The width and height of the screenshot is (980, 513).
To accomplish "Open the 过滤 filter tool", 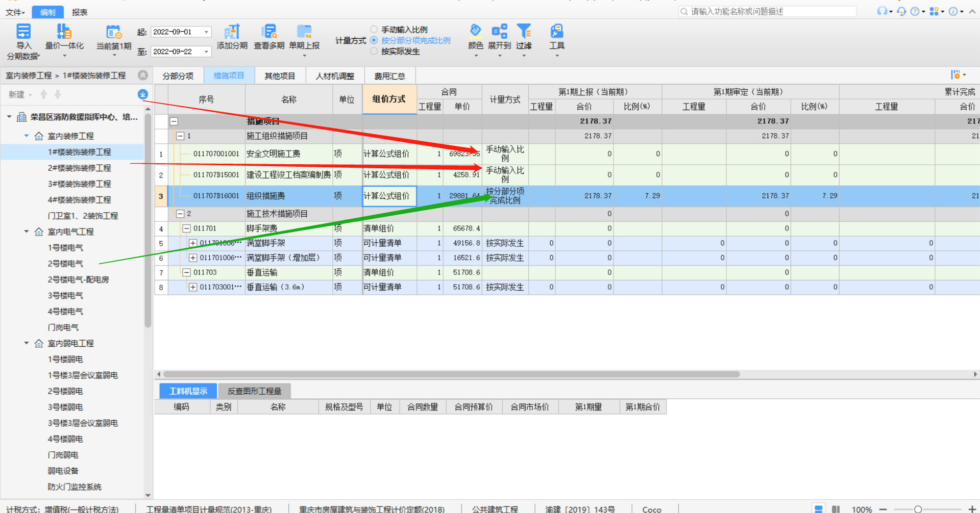I will [x=524, y=31].
